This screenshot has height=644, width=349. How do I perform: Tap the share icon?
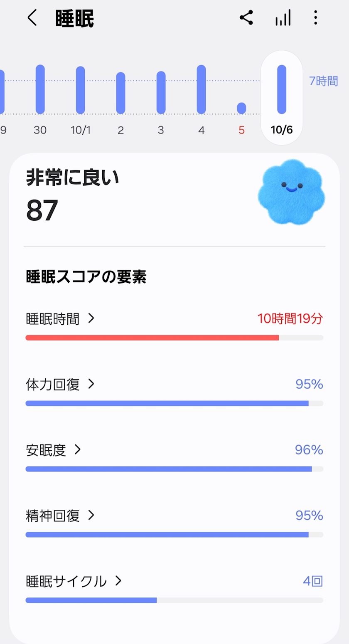pyautogui.click(x=246, y=18)
